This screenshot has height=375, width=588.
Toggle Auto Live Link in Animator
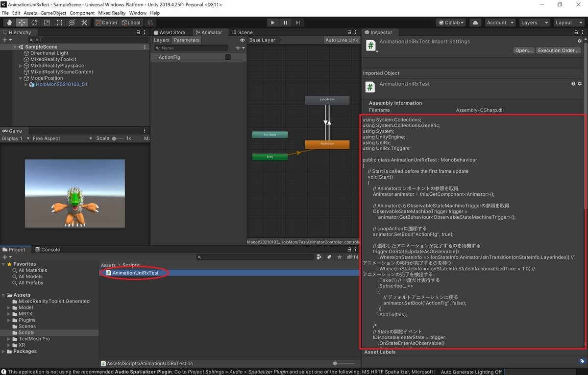342,40
